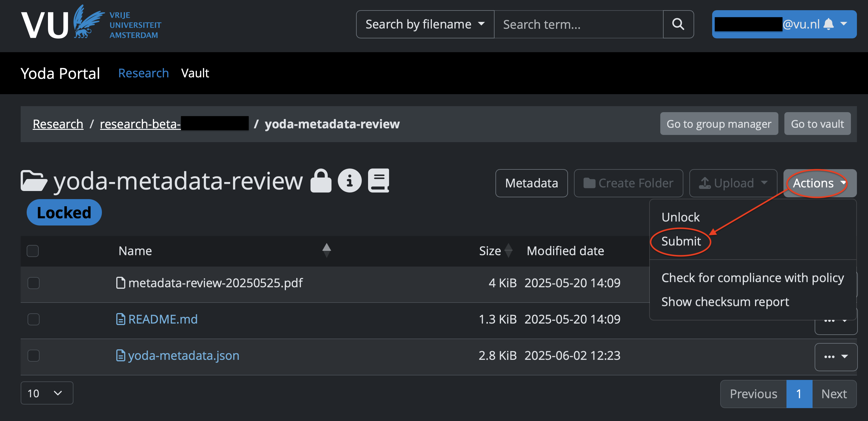Sort by Name column arrow
This screenshot has height=421, width=868.
(x=326, y=250)
